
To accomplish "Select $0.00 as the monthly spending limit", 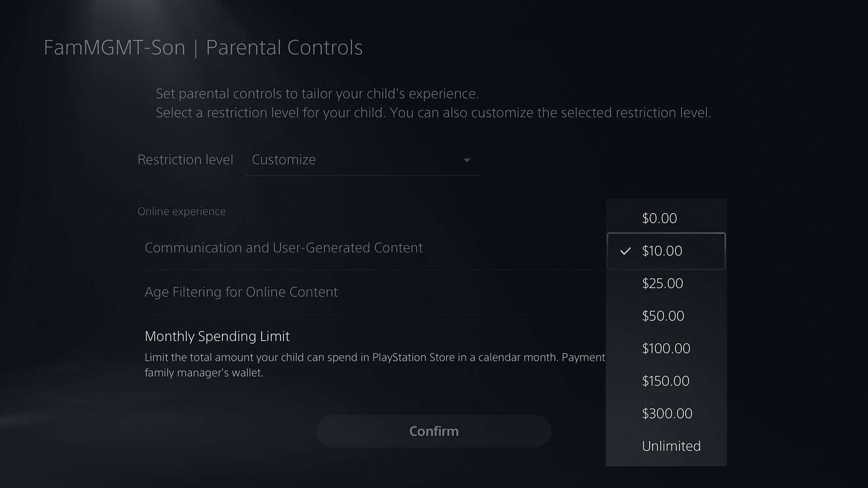I will 660,218.
